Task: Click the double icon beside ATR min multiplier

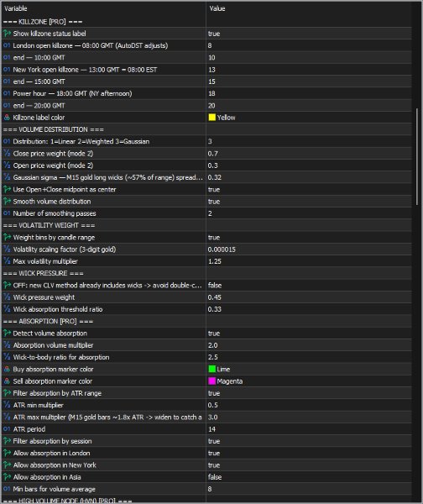Action: tap(7, 405)
